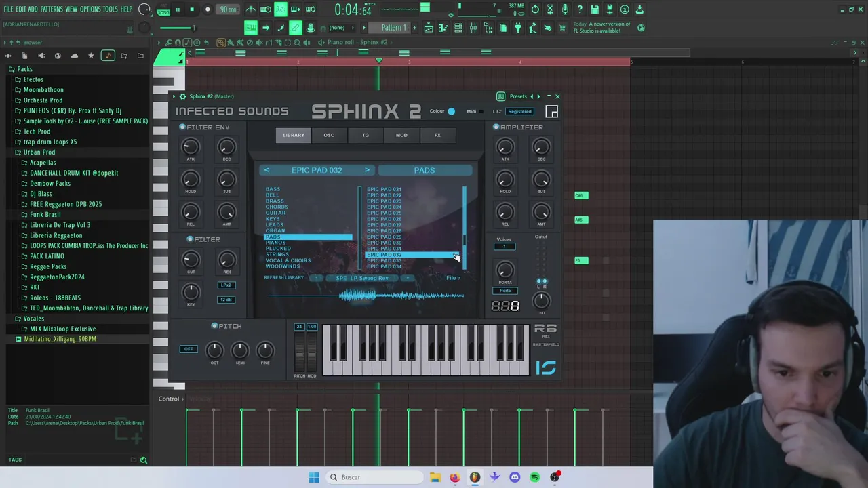Expand the Packs folder in browser

point(20,69)
